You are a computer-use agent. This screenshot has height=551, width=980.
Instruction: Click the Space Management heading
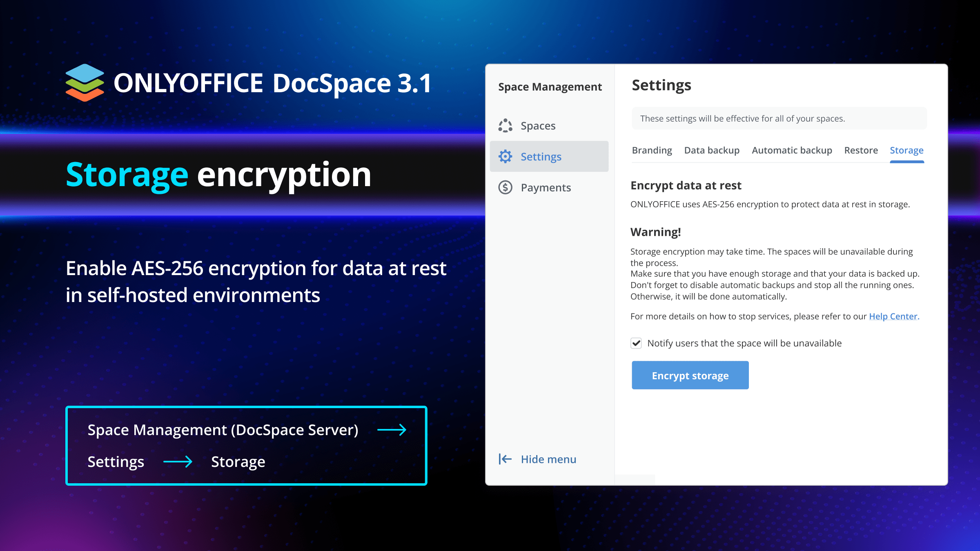(550, 87)
